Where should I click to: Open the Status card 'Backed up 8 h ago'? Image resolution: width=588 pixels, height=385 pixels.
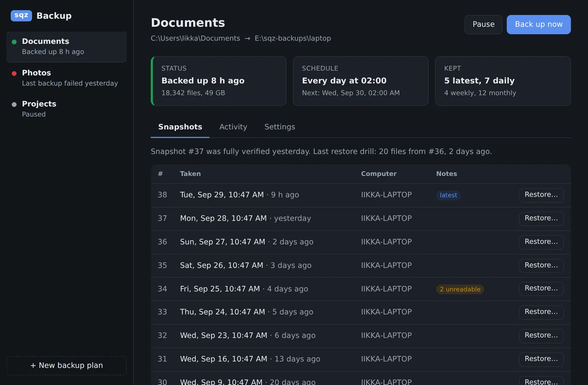218,81
